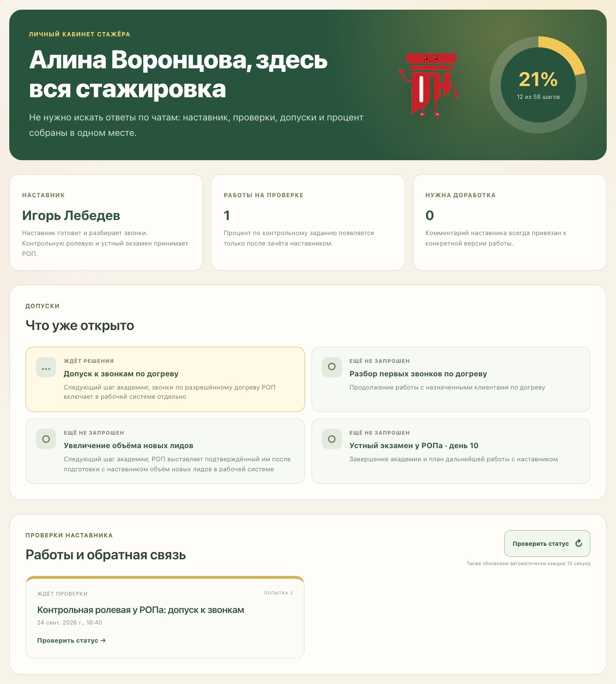Click circle icon beside Разбор первых звонков по догреву
Image resolution: width=616 pixels, height=684 pixels.
click(x=332, y=367)
